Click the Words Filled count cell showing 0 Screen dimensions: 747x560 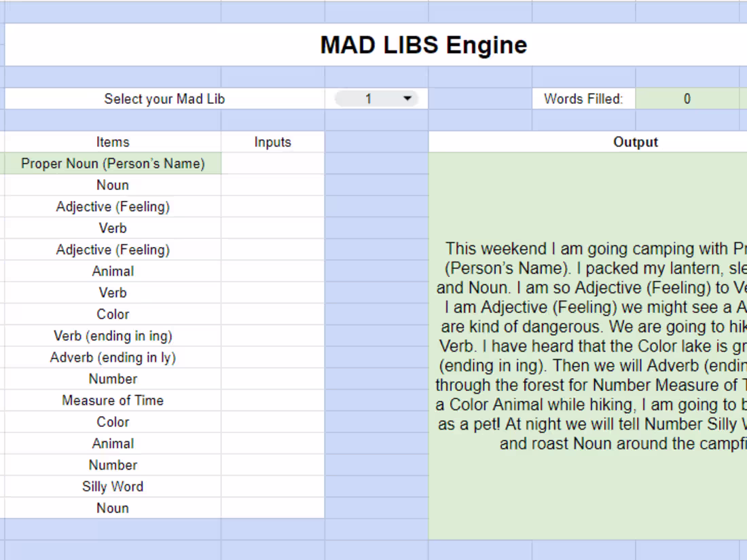click(x=687, y=98)
